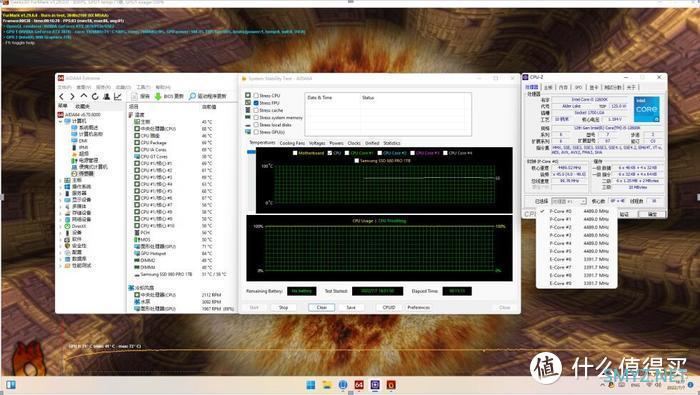Toggle Samsung SSD 980 PRO graph checkbox
Viewport: 700px width, 395px height.
point(356,161)
